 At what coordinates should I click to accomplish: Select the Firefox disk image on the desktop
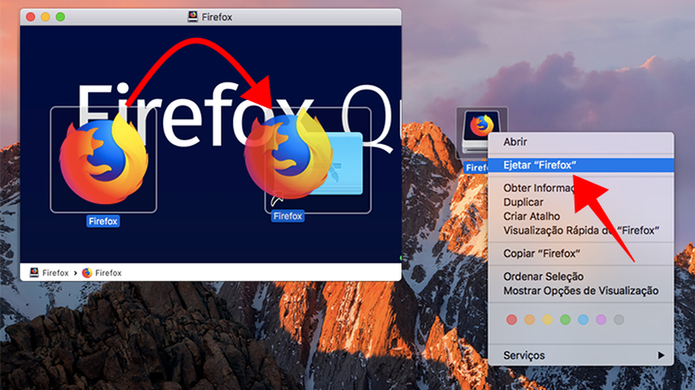[x=481, y=131]
